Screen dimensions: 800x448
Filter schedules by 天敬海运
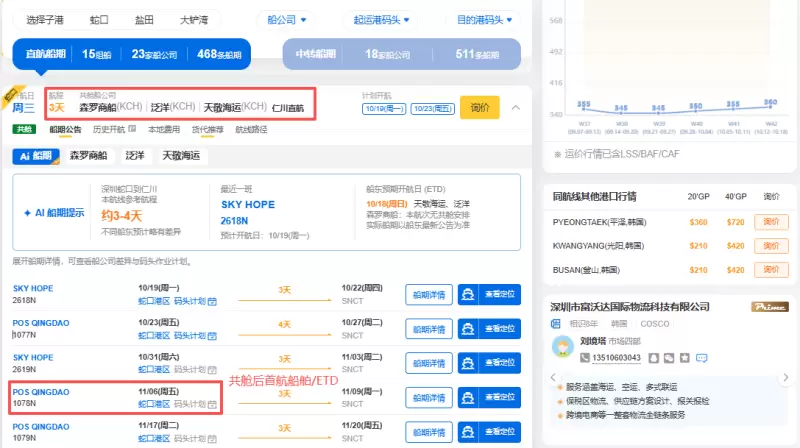point(181,156)
